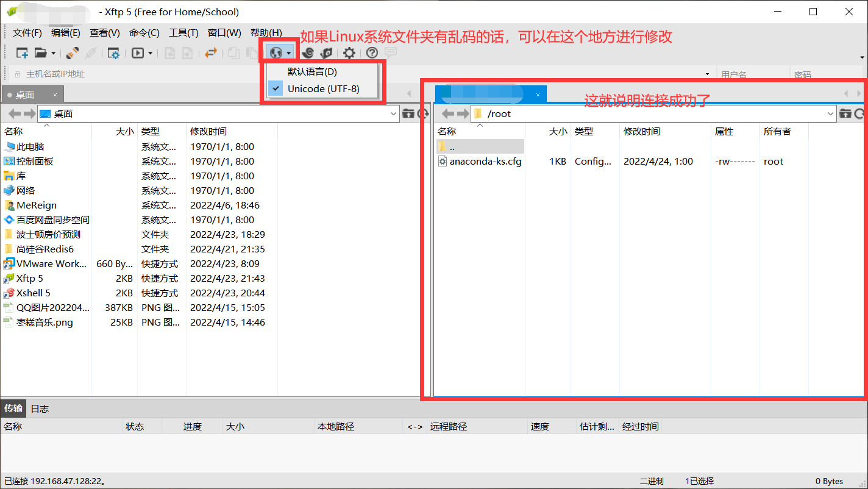Open the 工具(T) menu
The height and width of the screenshot is (489, 868).
[183, 33]
